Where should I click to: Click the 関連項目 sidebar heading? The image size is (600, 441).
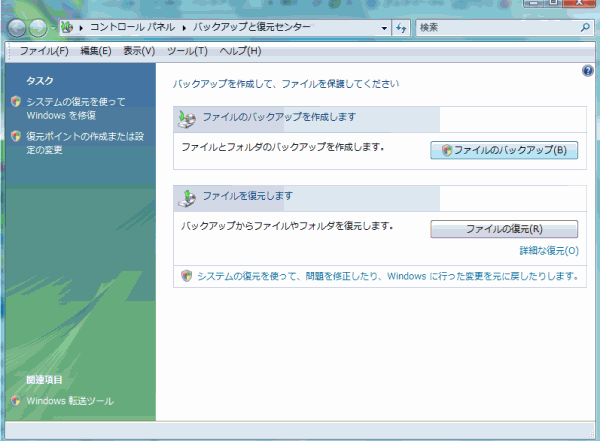(44, 380)
